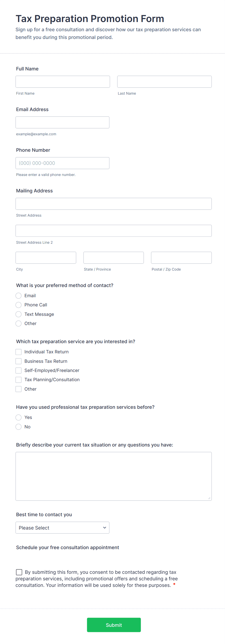Tick the Business Tax Return checkbox
225x644 pixels.
click(18, 361)
